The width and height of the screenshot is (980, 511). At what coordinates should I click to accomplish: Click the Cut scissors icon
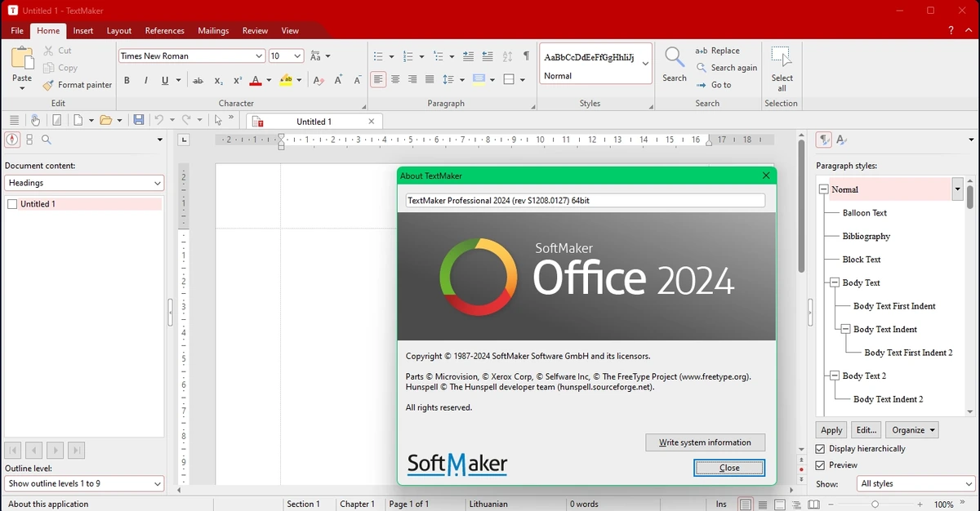pyautogui.click(x=49, y=51)
